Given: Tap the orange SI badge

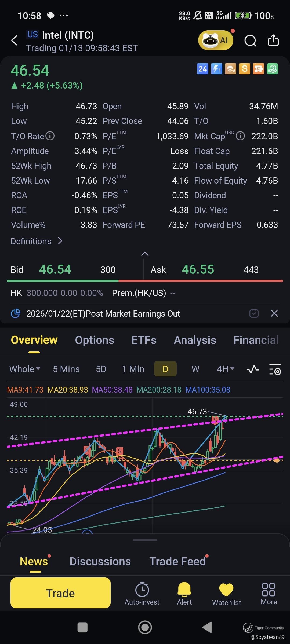Looking at the screenshot, I should tap(259, 69).
